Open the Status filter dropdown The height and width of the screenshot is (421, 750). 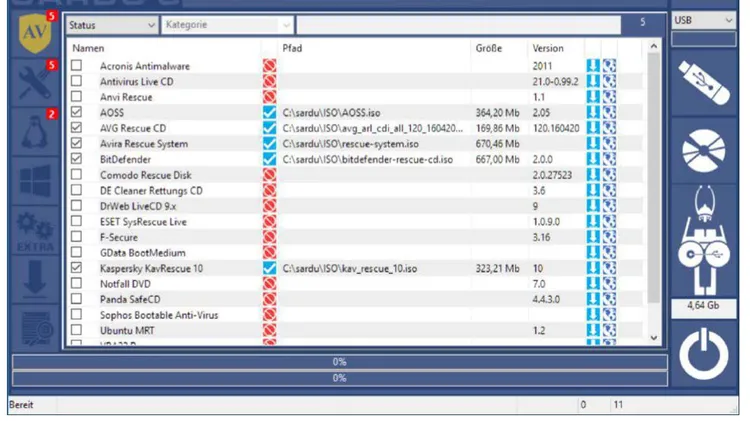point(111,25)
